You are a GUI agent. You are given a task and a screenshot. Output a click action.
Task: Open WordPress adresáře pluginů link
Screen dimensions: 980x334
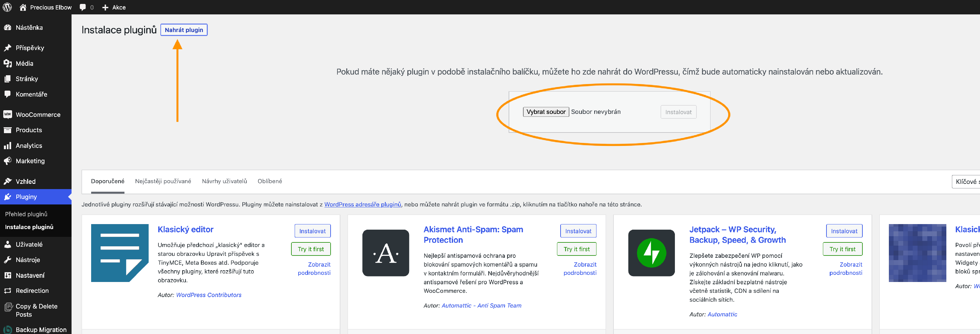(x=363, y=204)
